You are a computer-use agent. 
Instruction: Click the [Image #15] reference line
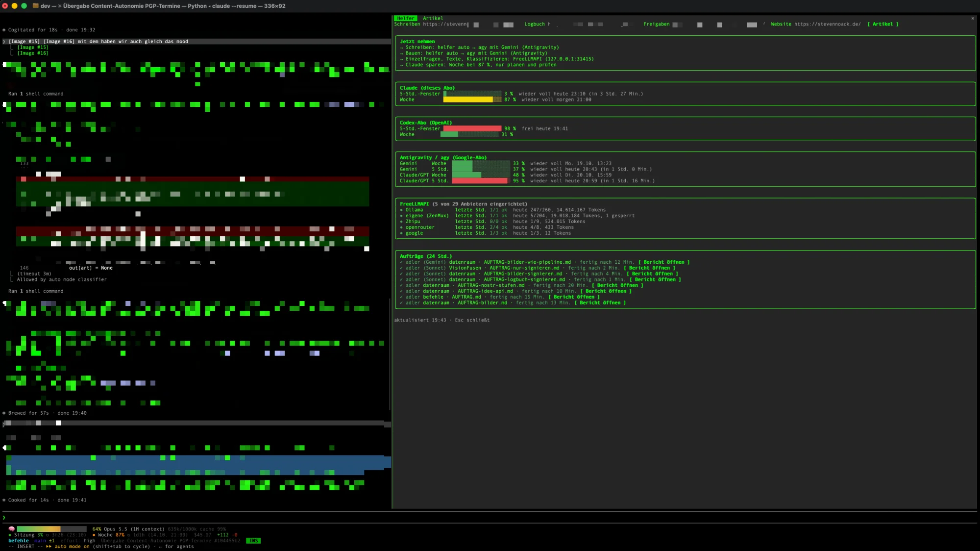pos(32,48)
